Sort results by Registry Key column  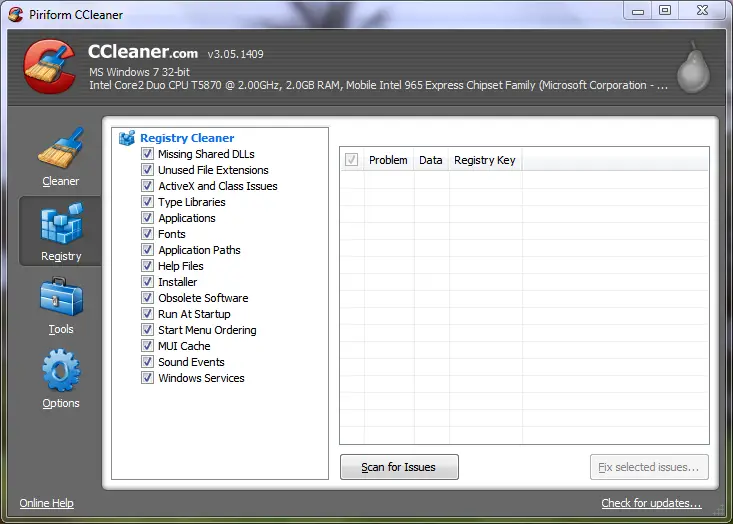click(x=485, y=160)
